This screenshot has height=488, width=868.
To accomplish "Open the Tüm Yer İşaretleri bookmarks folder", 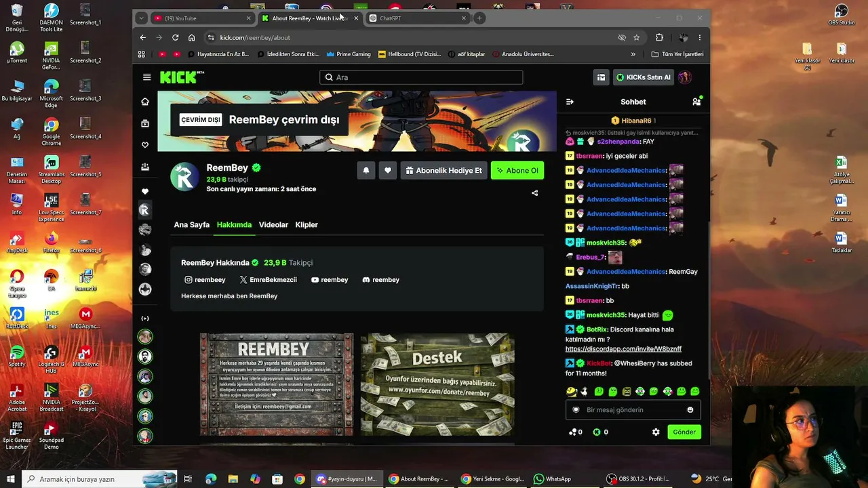I will click(677, 54).
